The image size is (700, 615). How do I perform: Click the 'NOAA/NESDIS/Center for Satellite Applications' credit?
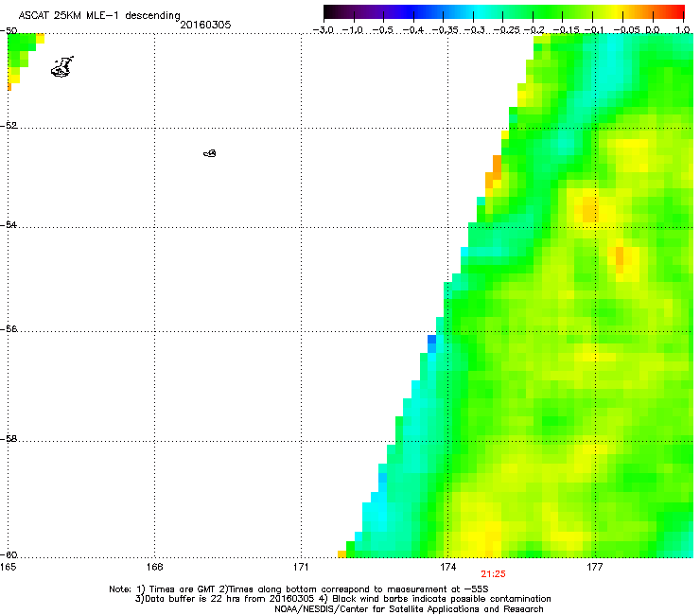(409, 609)
